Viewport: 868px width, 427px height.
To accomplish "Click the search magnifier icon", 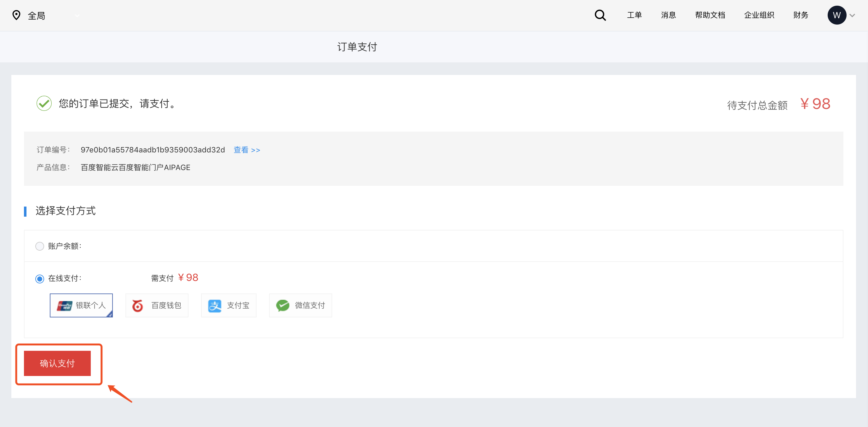I will pyautogui.click(x=600, y=15).
